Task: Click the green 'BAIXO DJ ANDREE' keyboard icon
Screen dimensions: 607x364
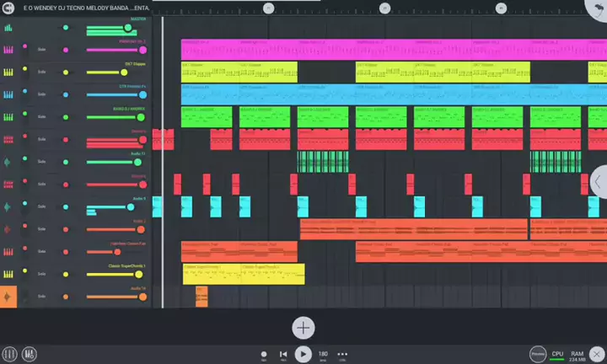Action: [8, 117]
